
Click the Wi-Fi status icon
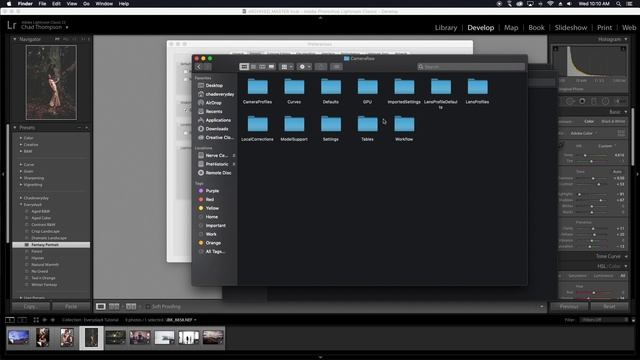pyautogui.click(x=550, y=4)
